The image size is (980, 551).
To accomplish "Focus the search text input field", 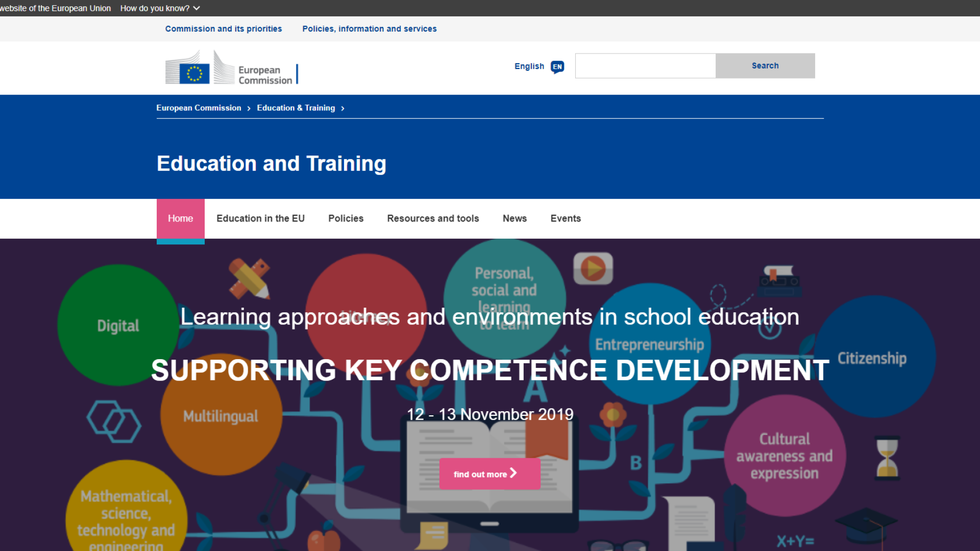I will pos(645,66).
